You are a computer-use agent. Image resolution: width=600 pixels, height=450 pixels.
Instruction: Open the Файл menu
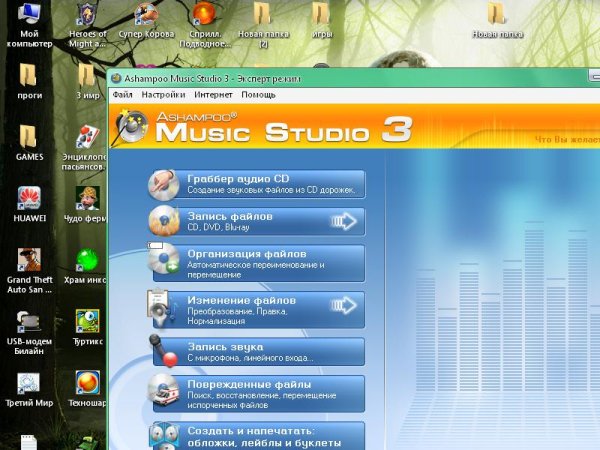click(122, 95)
